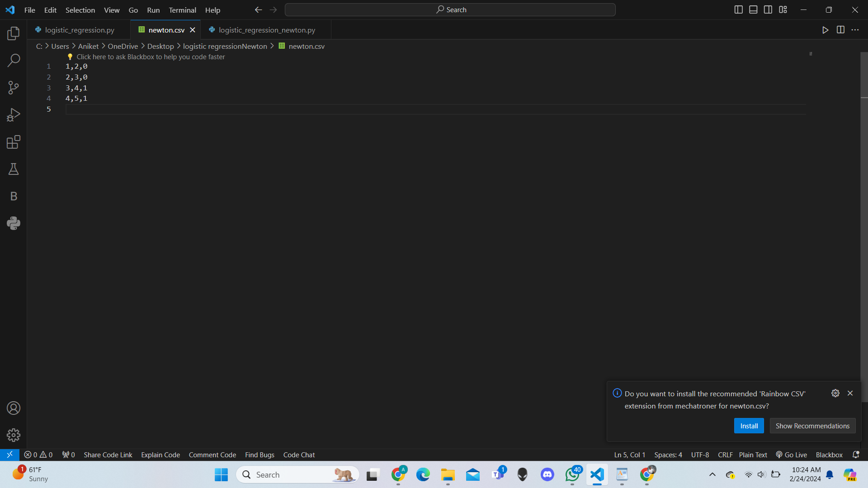Screen dimensions: 868x488
Task: Open the Explorer view in activity bar
Action: (14, 33)
